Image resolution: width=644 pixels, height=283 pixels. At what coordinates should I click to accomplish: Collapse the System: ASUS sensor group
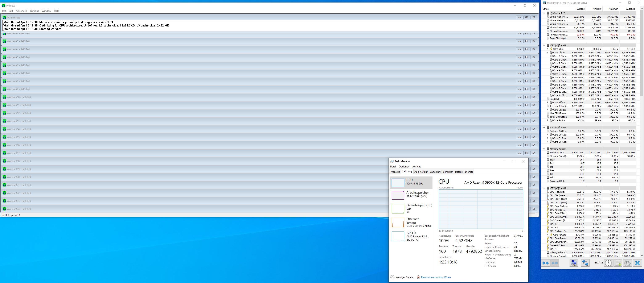point(544,13)
